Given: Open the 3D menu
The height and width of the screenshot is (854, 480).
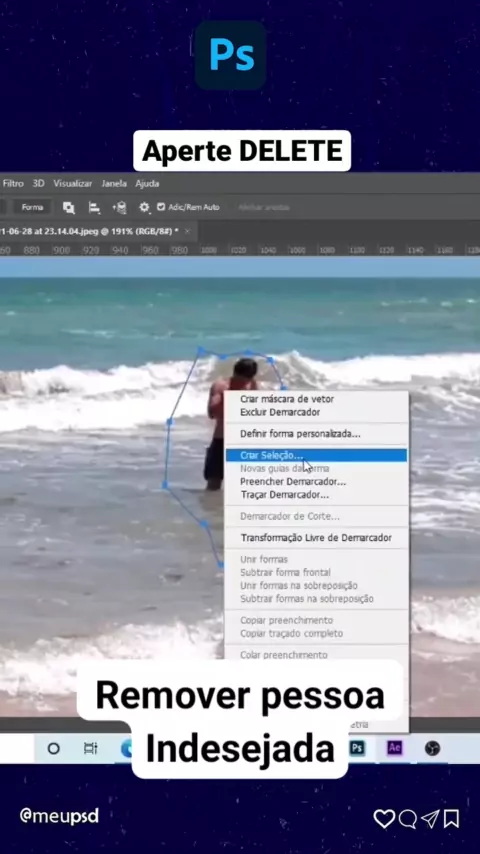Looking at the screenshot, I should click(x=38, y=184).
